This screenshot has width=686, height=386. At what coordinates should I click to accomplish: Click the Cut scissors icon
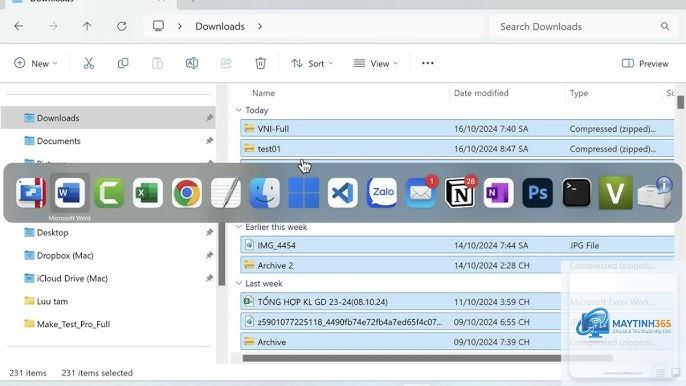pos(89,63)
